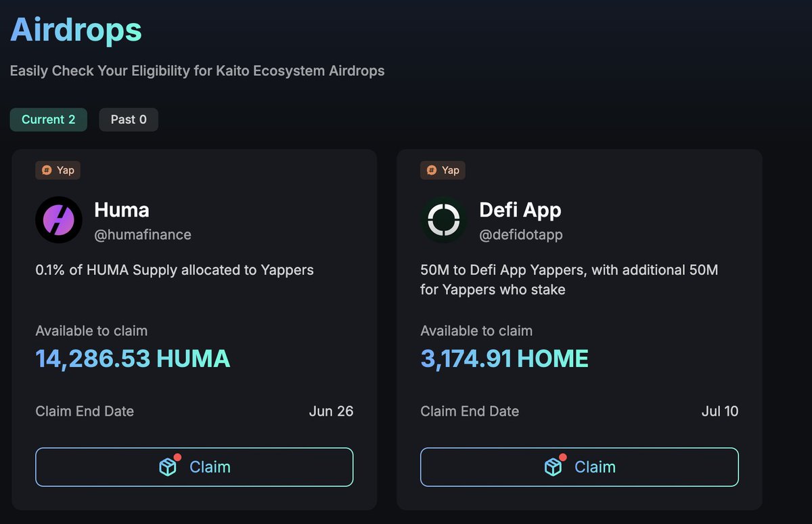Image resolution: width=812 pixels, height=524 pixels.
Task: Click the red notification dot on Huma Claim
Action: (177, 457)
